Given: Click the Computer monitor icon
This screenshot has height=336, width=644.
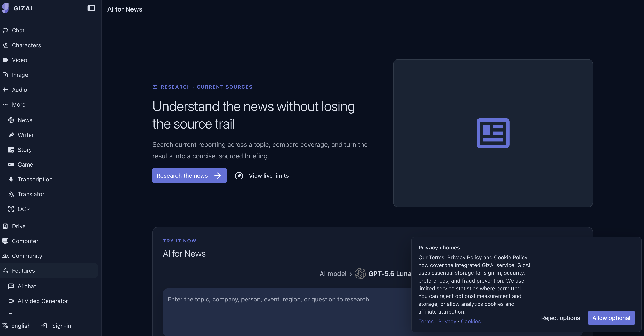Looking at the screenshot, I should (5, 241).
